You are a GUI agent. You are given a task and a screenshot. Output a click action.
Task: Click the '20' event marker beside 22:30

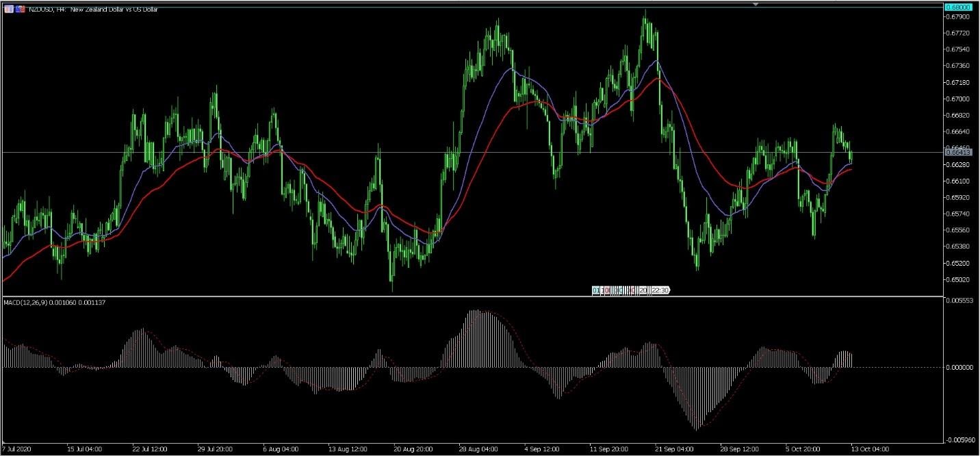643,290
